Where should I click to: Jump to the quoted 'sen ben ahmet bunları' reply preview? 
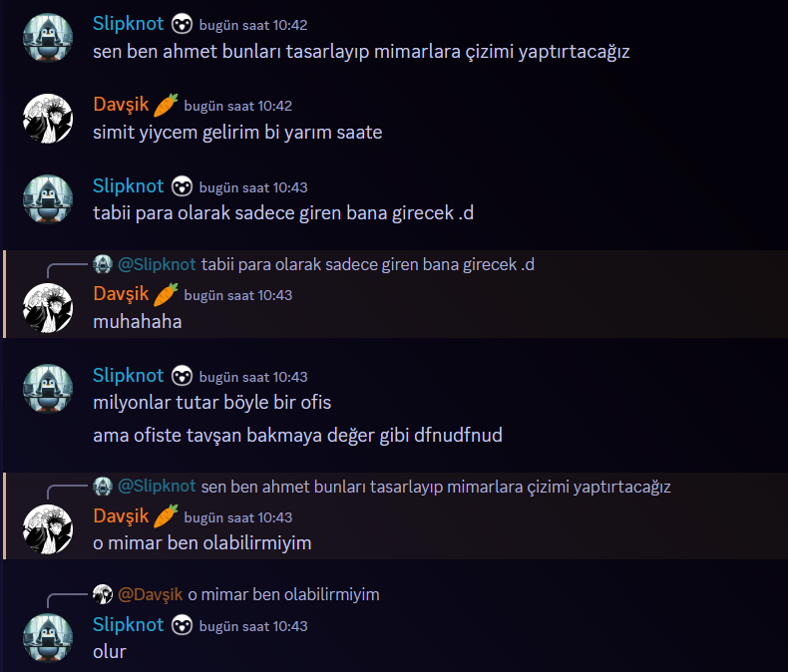[x=436, y=487]
